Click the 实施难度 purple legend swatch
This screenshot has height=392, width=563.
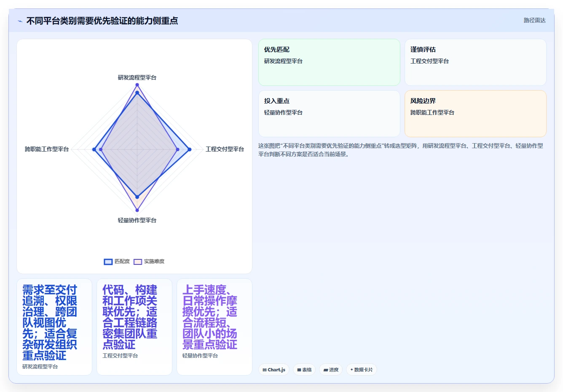pos(138,261)
